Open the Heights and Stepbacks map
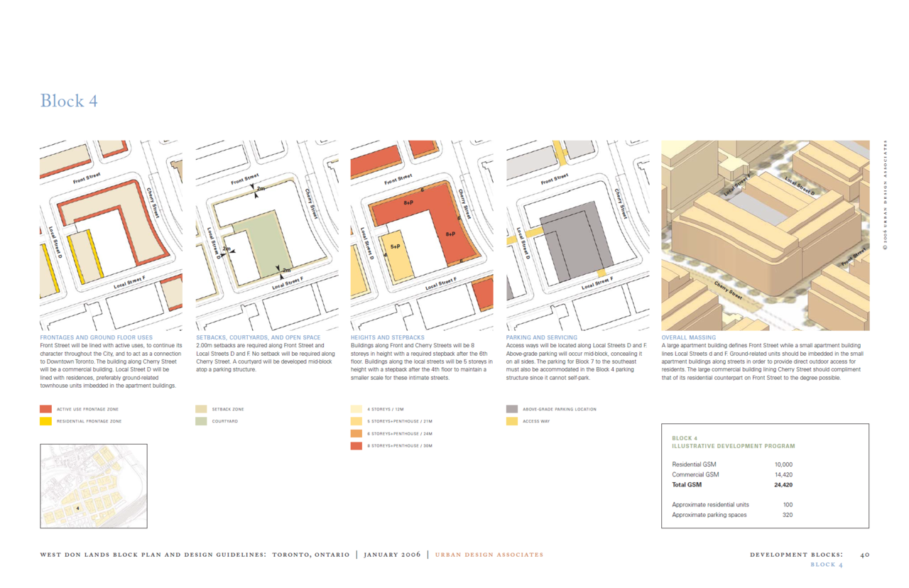The height and width of the screenshot is (588, 909). 422,235
